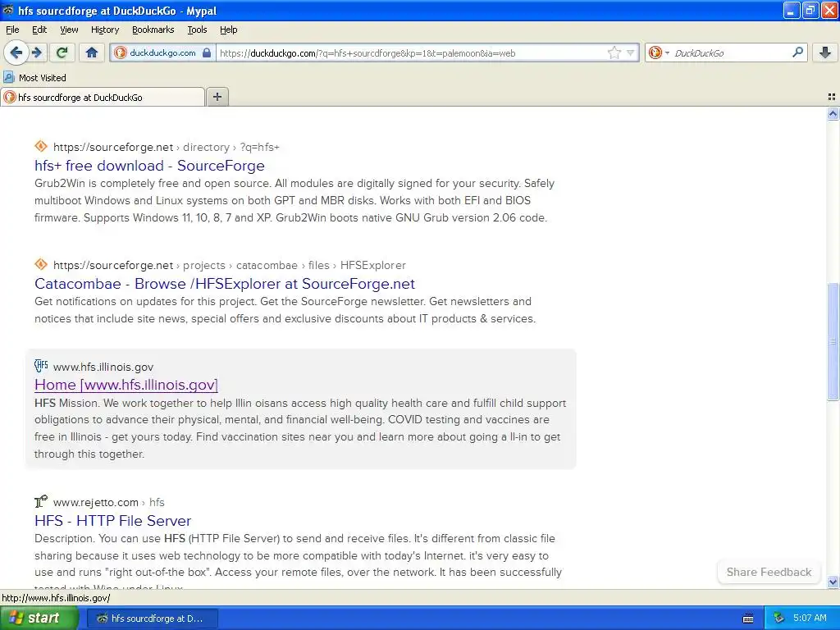This screenshot has height=630, width=840.
Task: Click the keyboard icon in the taskbar
Action: point(748,619)
